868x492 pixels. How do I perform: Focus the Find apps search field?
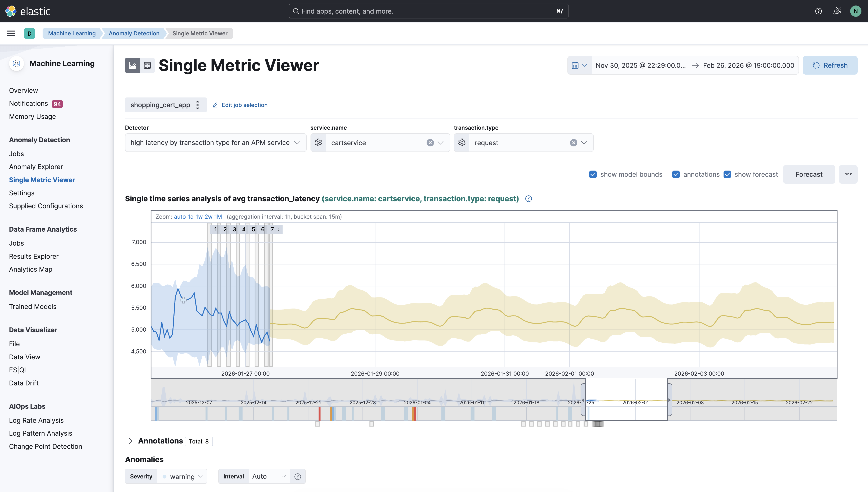coord(428,11)
